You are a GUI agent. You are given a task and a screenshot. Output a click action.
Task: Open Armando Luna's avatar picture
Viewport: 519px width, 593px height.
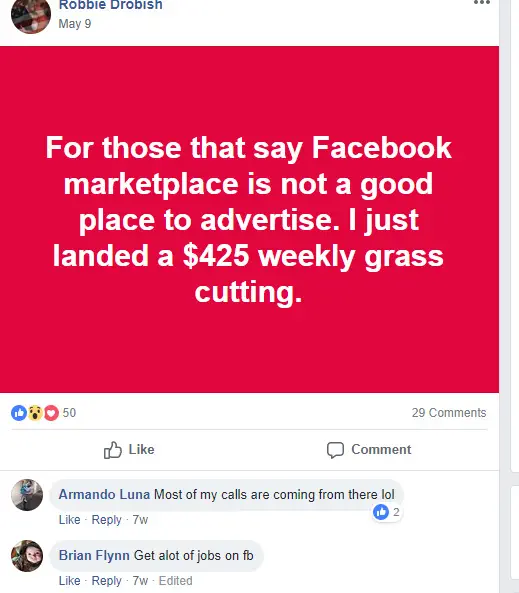tap(27, 495)
